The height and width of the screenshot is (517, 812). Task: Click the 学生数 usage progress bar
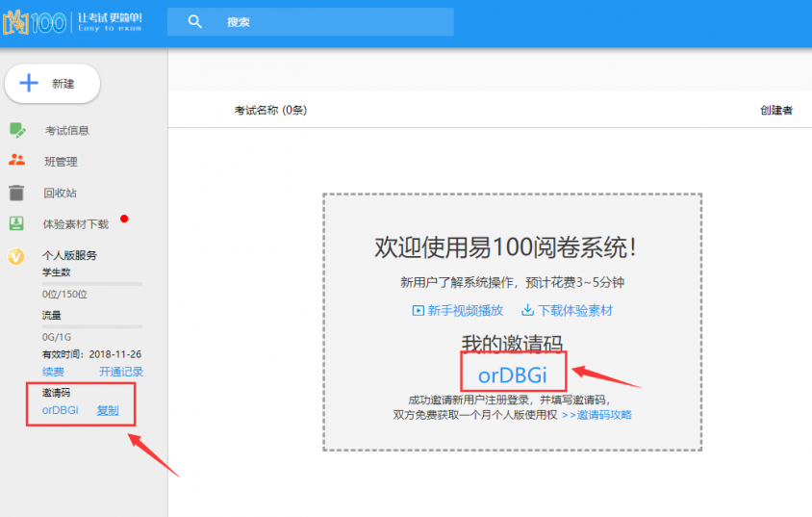[x=91, y=284]
